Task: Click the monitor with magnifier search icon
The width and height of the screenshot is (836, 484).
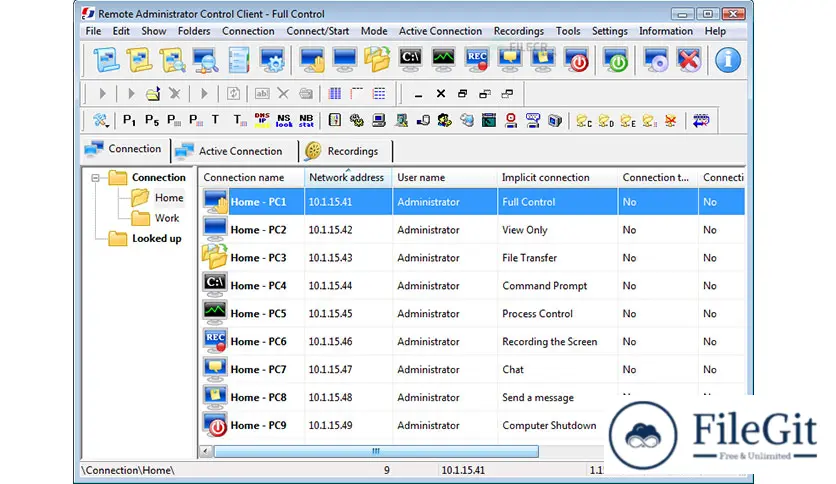Action: 206,60
